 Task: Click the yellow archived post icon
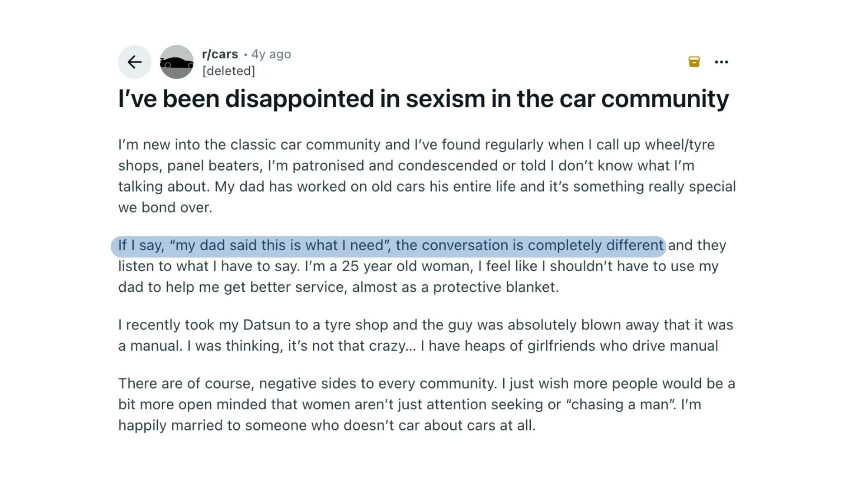pyautogui.click(x=694, y=62)
